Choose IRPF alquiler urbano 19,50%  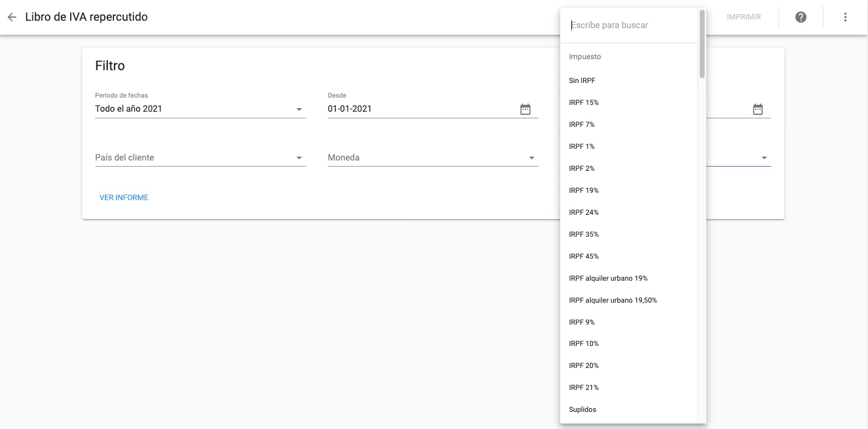click(x=613, y=300)
